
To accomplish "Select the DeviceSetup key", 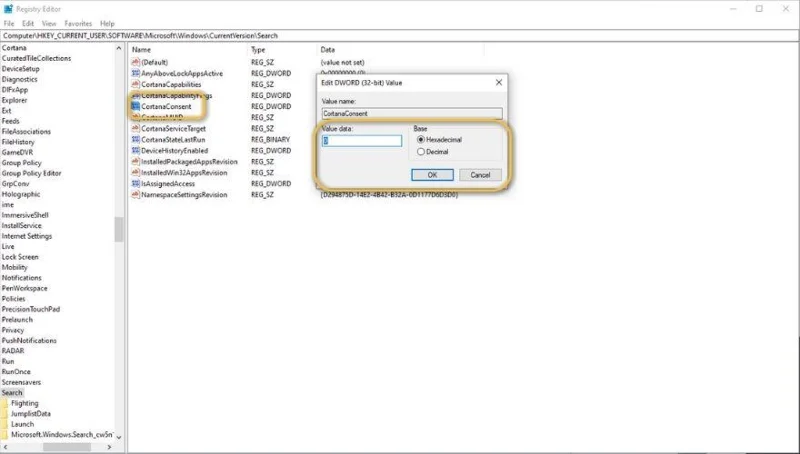I will (20, 69).
